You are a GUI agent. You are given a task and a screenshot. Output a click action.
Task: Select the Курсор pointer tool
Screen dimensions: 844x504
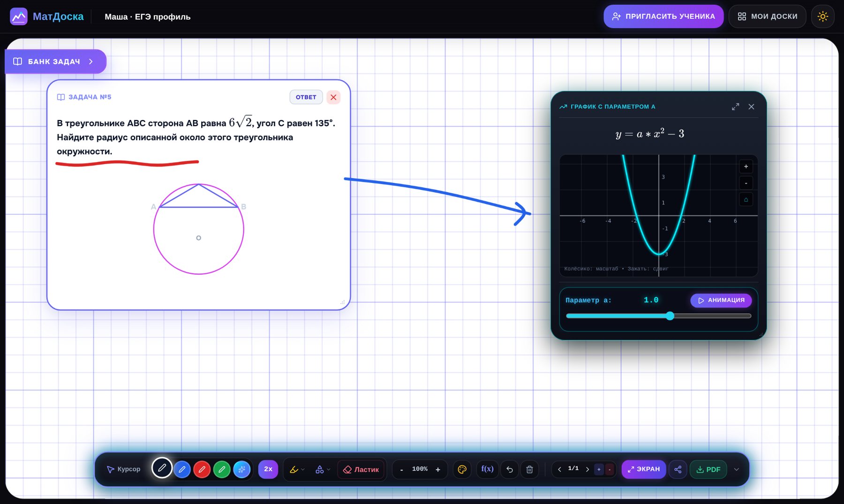124,469
